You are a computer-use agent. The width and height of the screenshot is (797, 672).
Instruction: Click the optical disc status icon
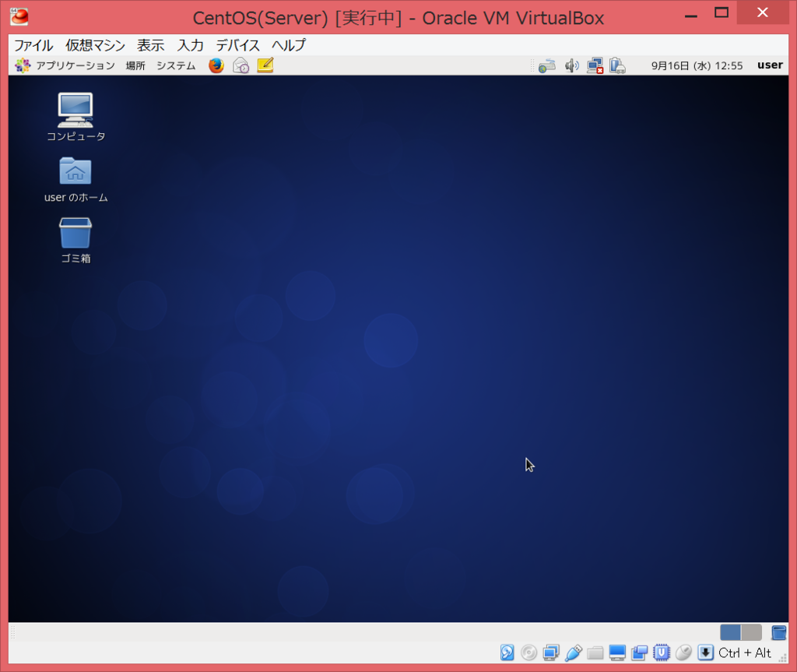[x=529, y=653]
